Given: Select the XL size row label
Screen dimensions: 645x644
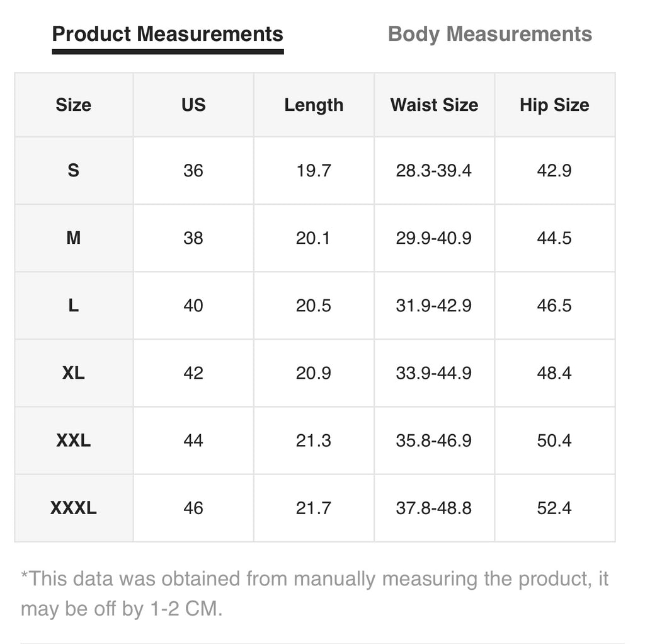Looking at the screenshot, I should point(73,373).
